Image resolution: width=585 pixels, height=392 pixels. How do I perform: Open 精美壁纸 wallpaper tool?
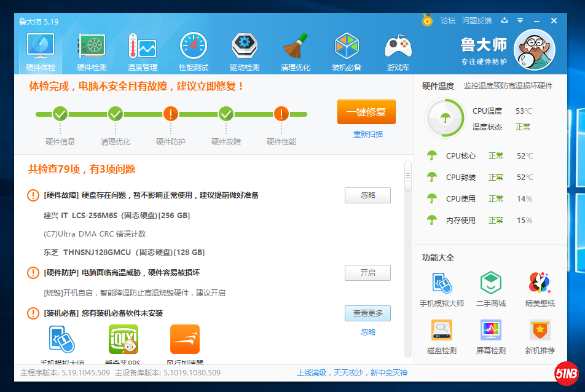[x=540, y=289]
